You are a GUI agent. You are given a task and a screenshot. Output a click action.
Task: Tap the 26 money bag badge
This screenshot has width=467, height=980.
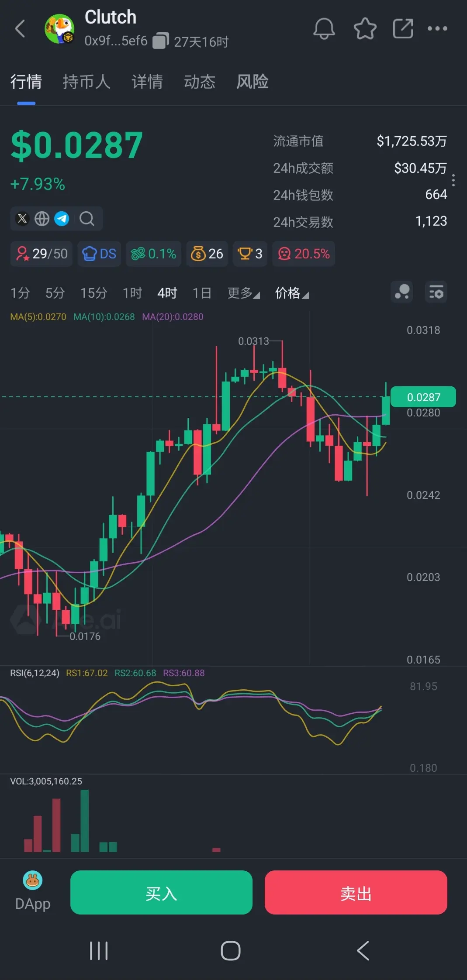click(207, 254)
